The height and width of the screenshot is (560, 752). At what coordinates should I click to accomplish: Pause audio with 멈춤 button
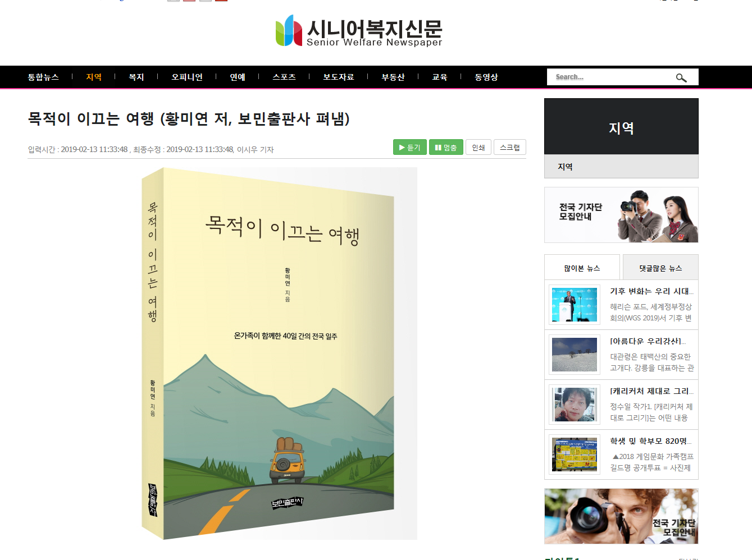[x=446, y=147]
